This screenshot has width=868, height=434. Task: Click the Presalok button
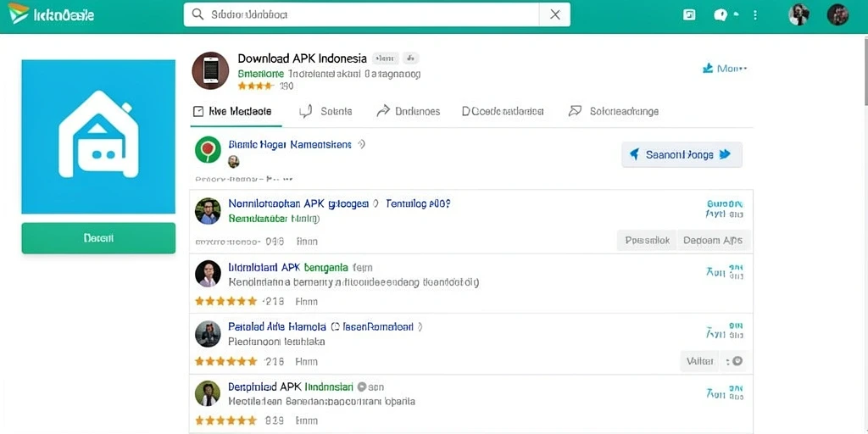(647, 240)
